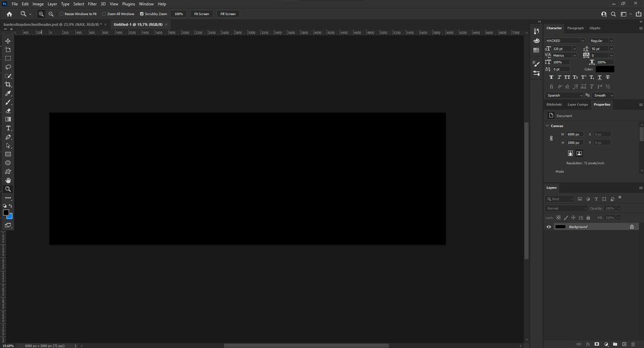This screenshot has height=348, width=644.
Task: Select the Move tool
Action: [8, 41]
